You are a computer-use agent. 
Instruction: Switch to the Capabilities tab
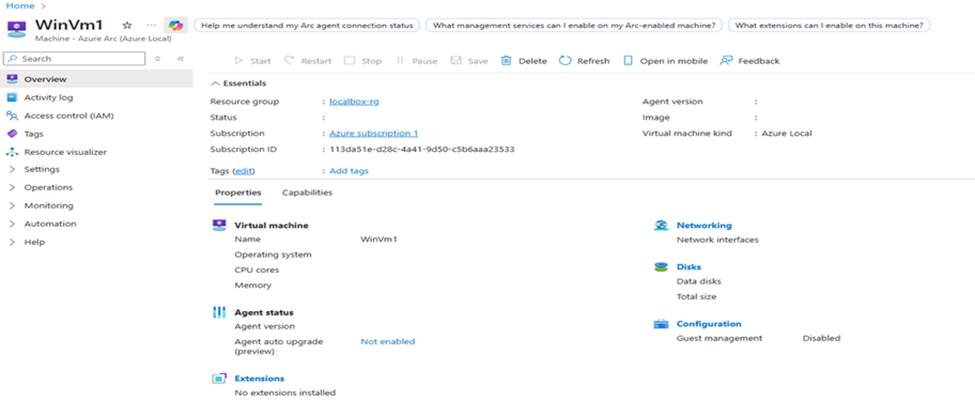click(307, 193)
